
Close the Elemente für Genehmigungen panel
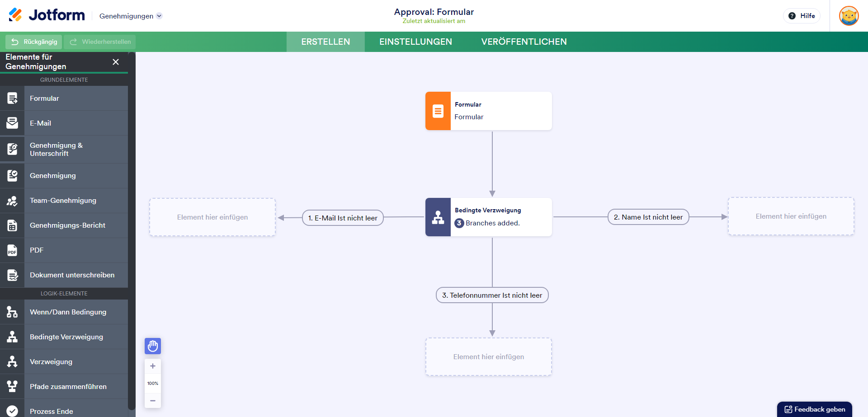116,62
